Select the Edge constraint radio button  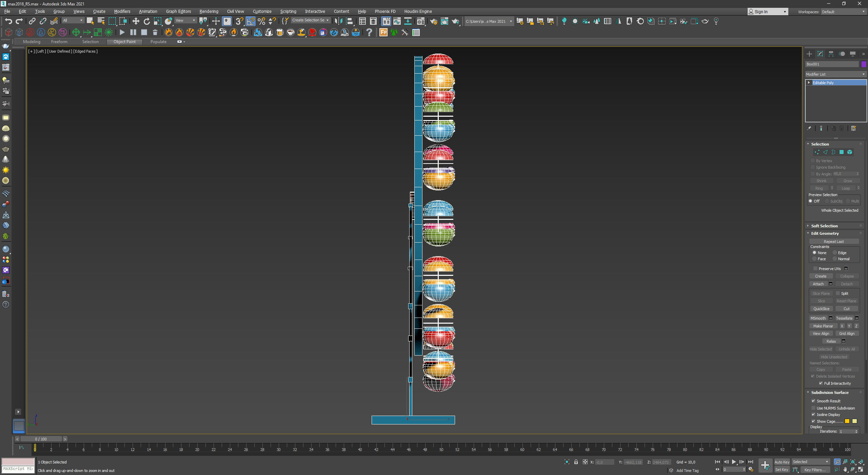coord(835,253)
